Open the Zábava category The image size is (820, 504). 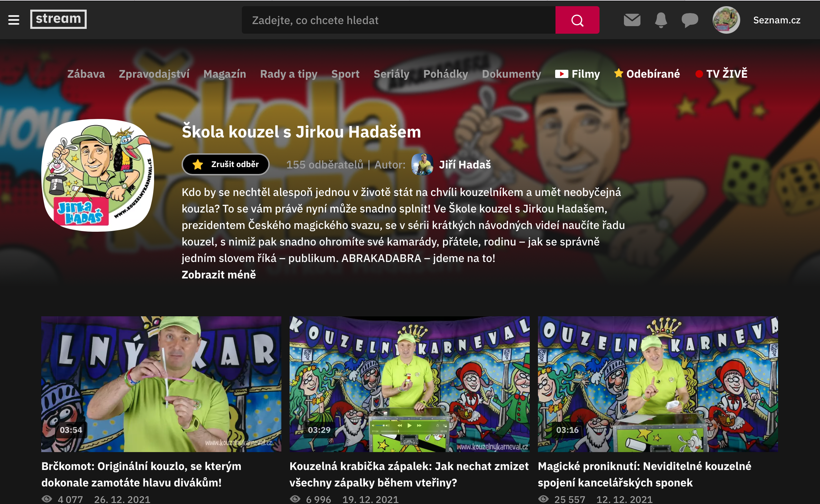click(86, 74)
